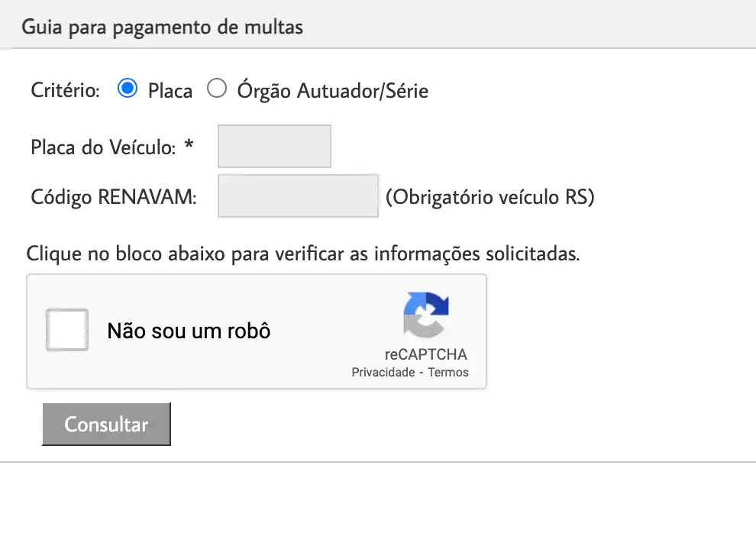Viewport: 756px width, 533px height.
Task: Click the Obrigatório veículo RS note
Action: (x=489, y=197)
